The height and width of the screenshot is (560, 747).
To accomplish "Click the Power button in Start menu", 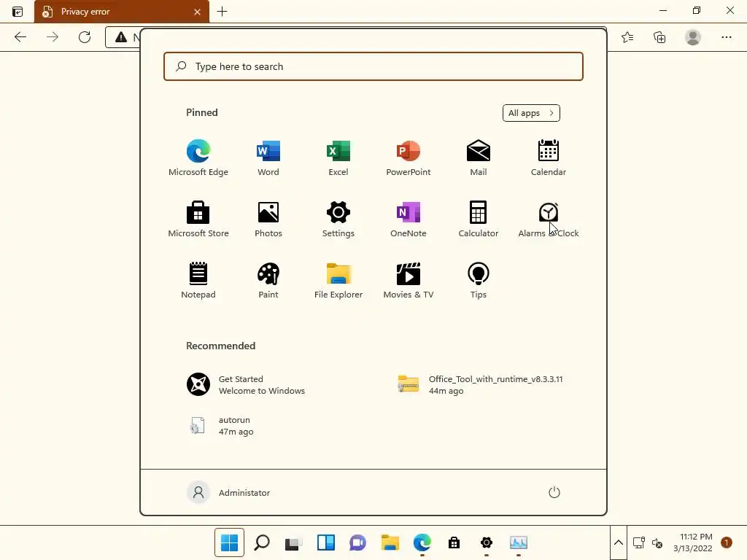I will coord(554,492).
